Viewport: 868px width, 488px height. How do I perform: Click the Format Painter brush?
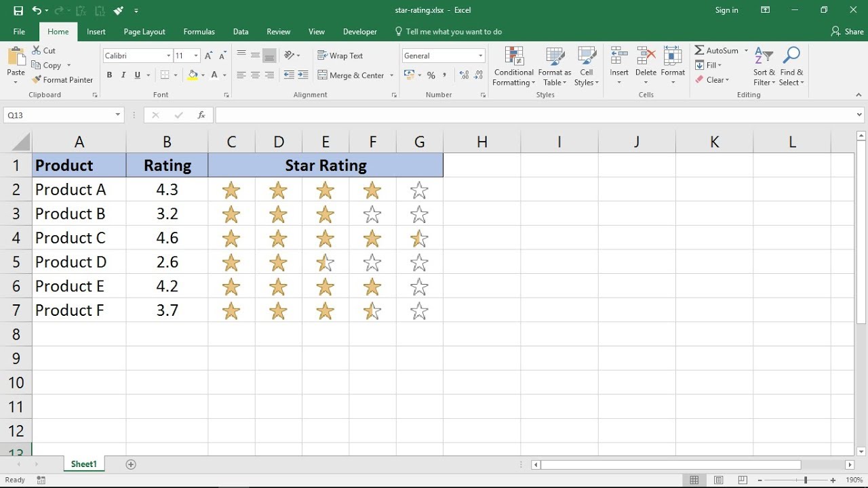coord(37,80)
